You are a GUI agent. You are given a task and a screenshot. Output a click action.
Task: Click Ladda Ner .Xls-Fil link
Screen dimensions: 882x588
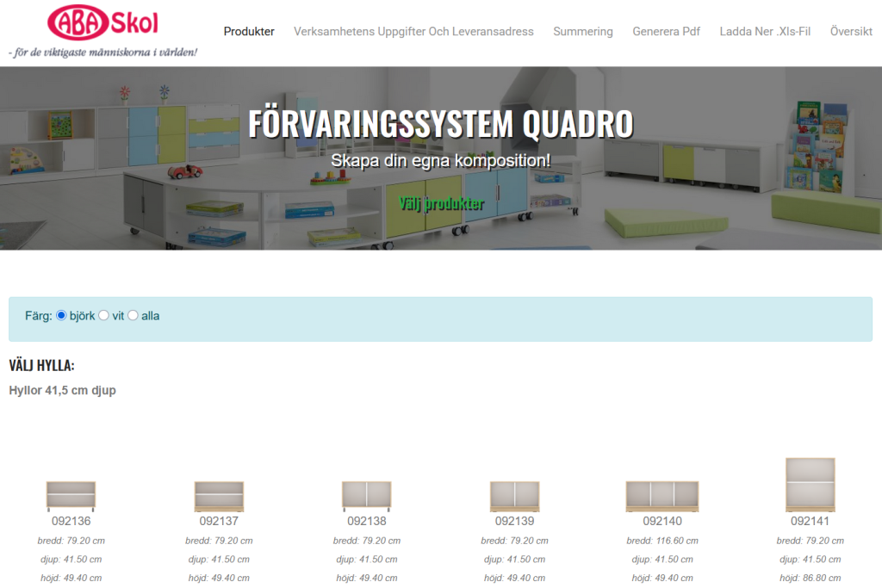click(x=765, y=32)
